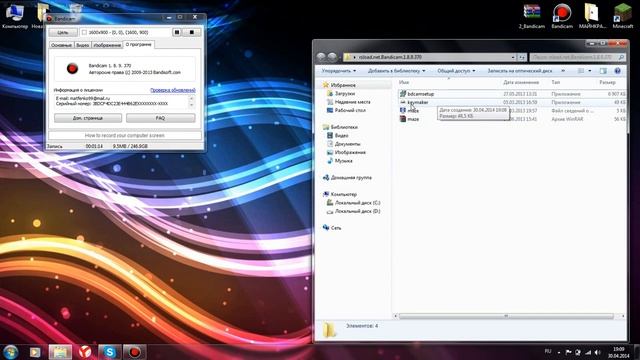Click the Дом. страница button
The height and width of the screenshot is (360, 640).
[x=88, y=118]
